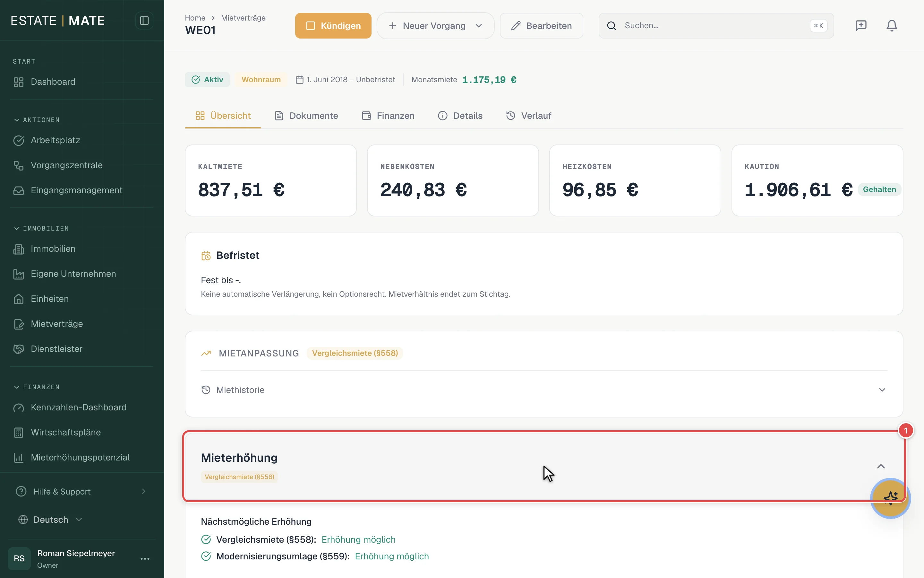Switch to the Finanzen tab

(388, 116)
